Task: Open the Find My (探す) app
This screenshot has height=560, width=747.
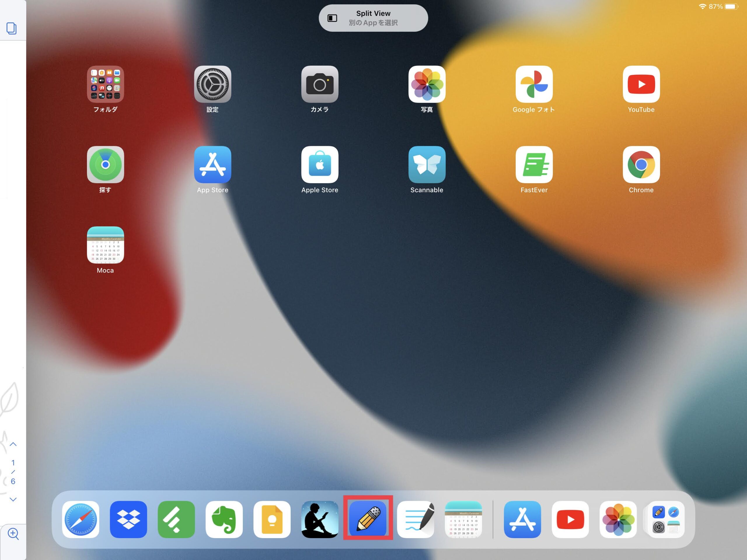Action: [x=105, y=165]
